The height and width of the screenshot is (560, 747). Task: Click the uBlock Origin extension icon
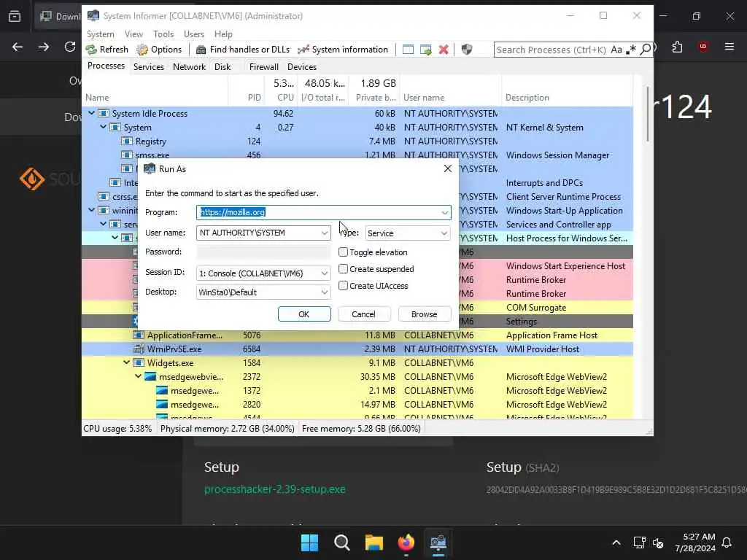(x=703, y=47)
